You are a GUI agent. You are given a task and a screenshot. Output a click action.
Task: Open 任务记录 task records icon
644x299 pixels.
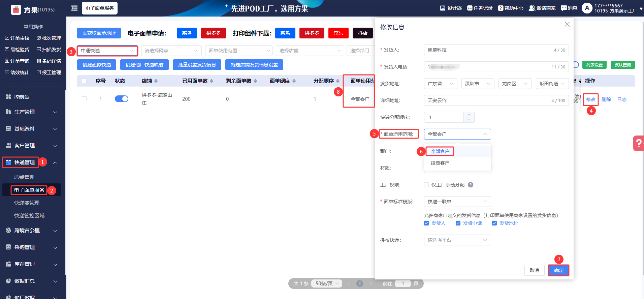tap(470, 8)
